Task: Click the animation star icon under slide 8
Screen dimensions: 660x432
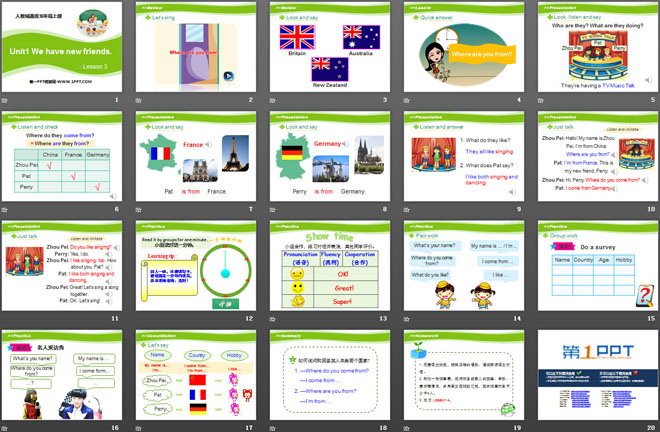Action: tap(273, 209)
